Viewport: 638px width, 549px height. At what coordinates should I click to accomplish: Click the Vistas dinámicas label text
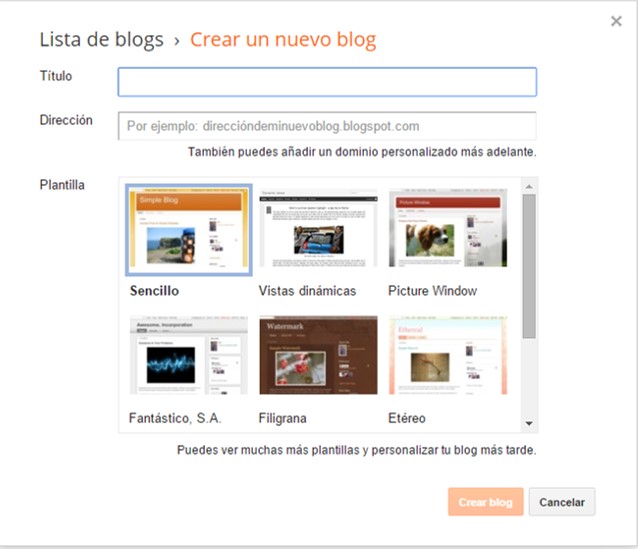pos(307,291)
